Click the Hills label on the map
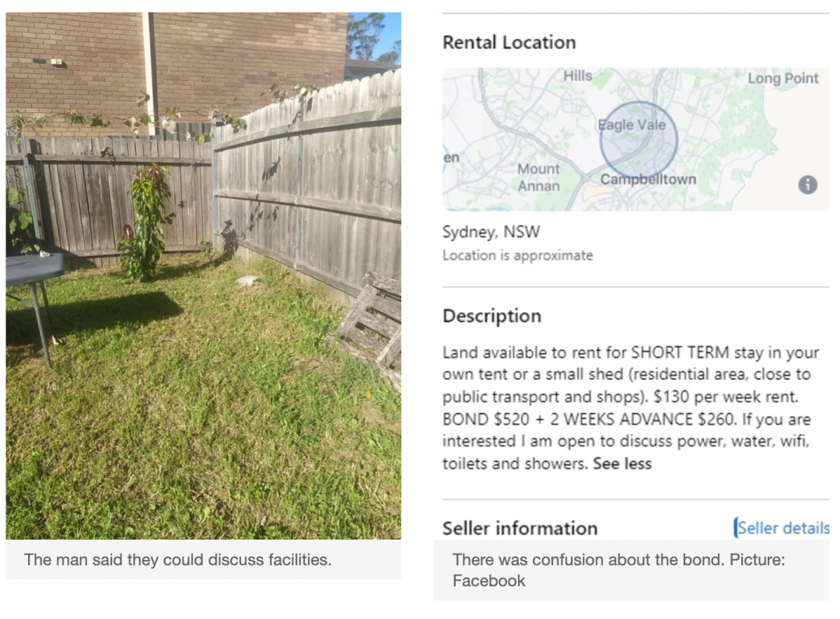The height and width of the screenshot is (619, 840). [578, 76]
